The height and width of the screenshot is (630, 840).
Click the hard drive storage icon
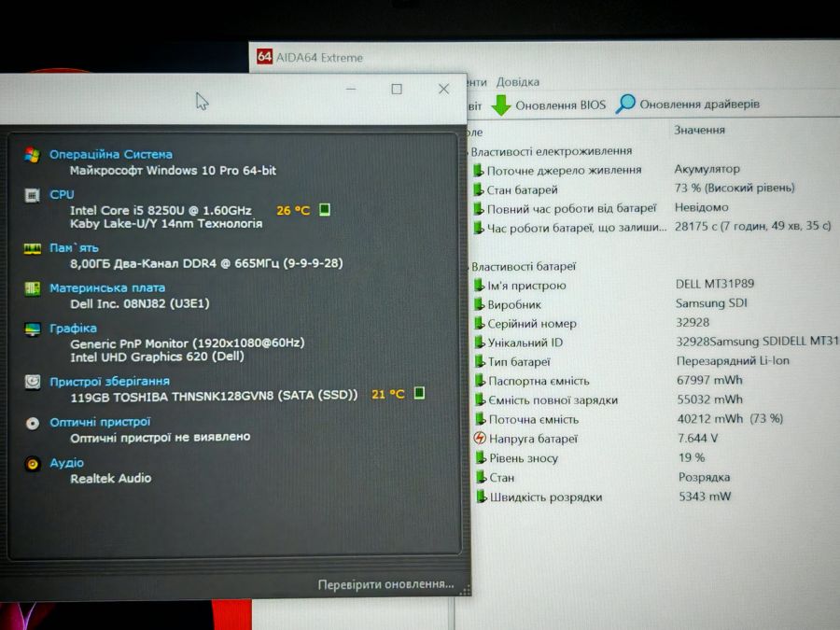coord(33,382)
